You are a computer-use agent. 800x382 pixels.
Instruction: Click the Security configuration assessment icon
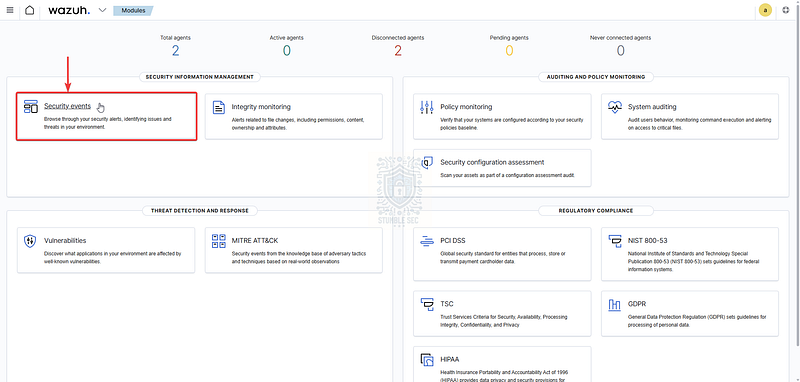(427, 163)
